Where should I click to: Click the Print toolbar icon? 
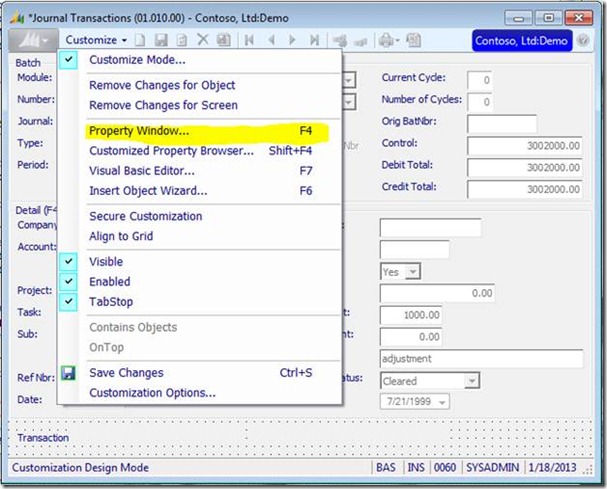(388, 40)
